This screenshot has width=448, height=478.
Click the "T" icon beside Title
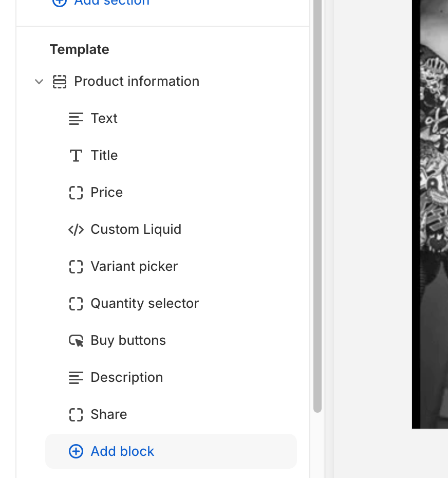[x=76, y=155]
